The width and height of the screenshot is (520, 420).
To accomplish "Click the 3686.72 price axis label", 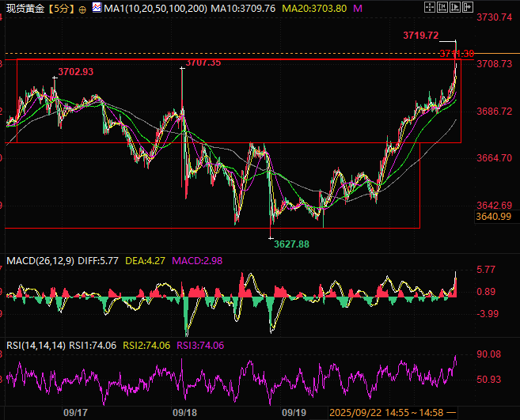I will point(494,111).
